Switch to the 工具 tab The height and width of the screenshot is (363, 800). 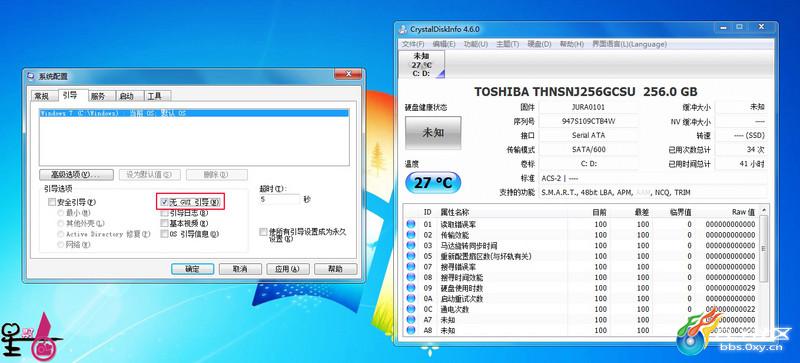coord(155,96)
